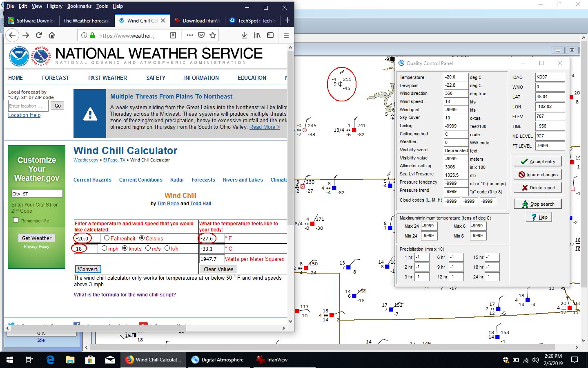Viewport: 588px width, 368px height.
Task: Open Microsoft Store from taskbar
Action: pyautogui.click(x=90, y=360)
